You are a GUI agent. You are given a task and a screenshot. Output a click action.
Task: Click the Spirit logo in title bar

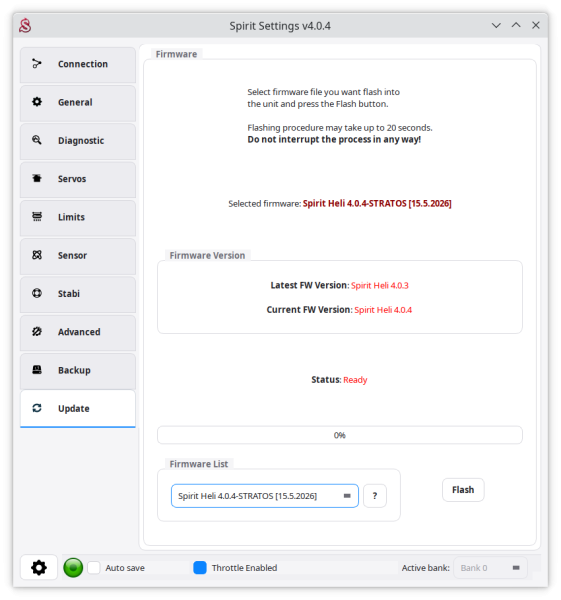25,26
